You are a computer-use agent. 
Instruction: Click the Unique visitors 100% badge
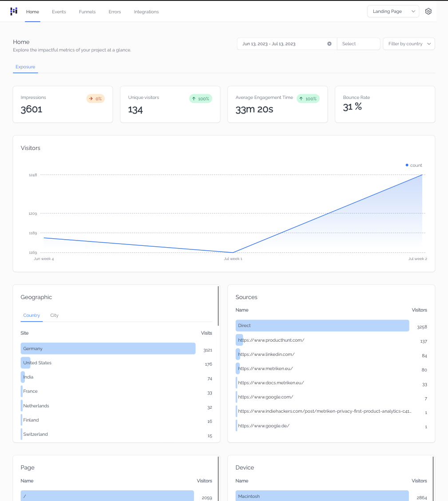pyautogui.click(x=201, y=99)
